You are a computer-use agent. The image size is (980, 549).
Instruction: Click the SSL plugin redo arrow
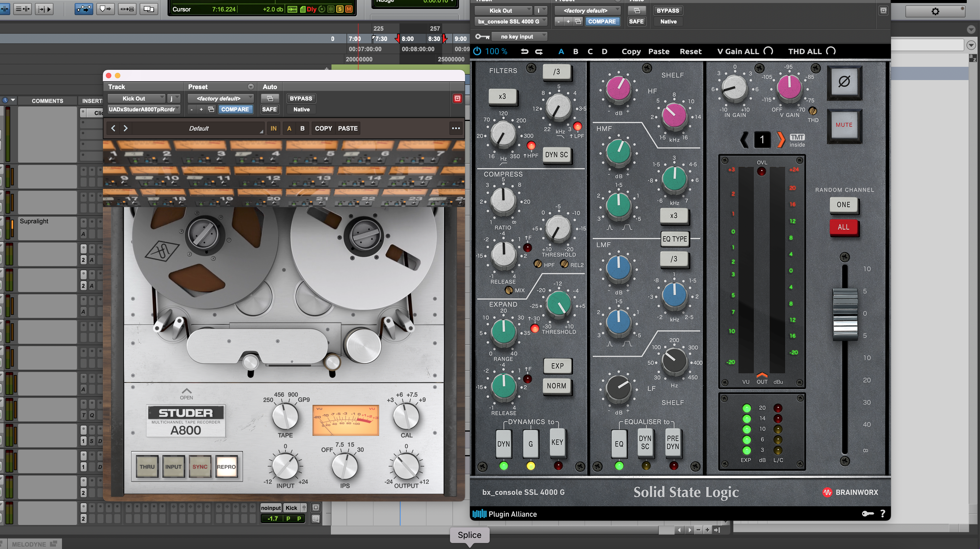pyautogui.click(x=539, y=51)
